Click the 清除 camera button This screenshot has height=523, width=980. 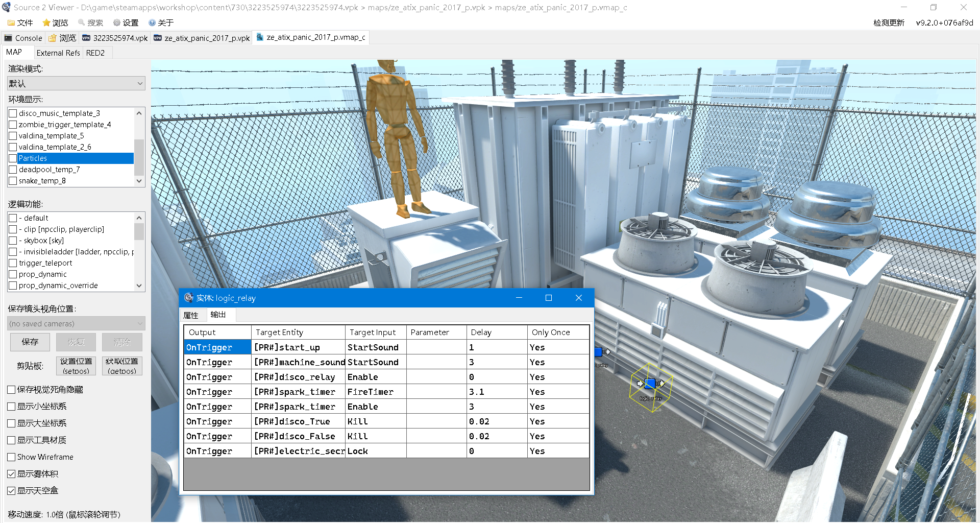pos(122,342)
